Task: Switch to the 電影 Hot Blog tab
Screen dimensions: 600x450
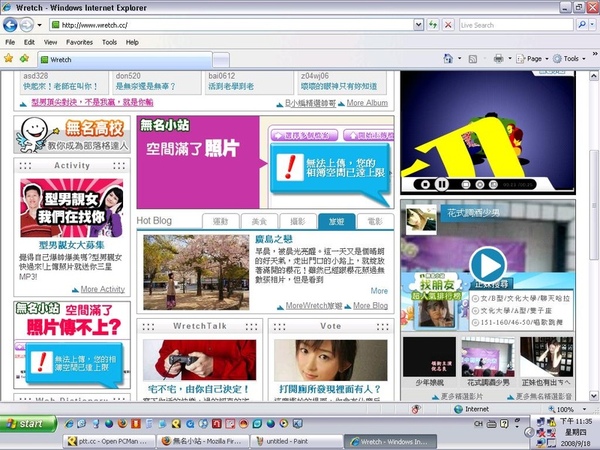Action: pyautogui.click(x=375, y=221)
